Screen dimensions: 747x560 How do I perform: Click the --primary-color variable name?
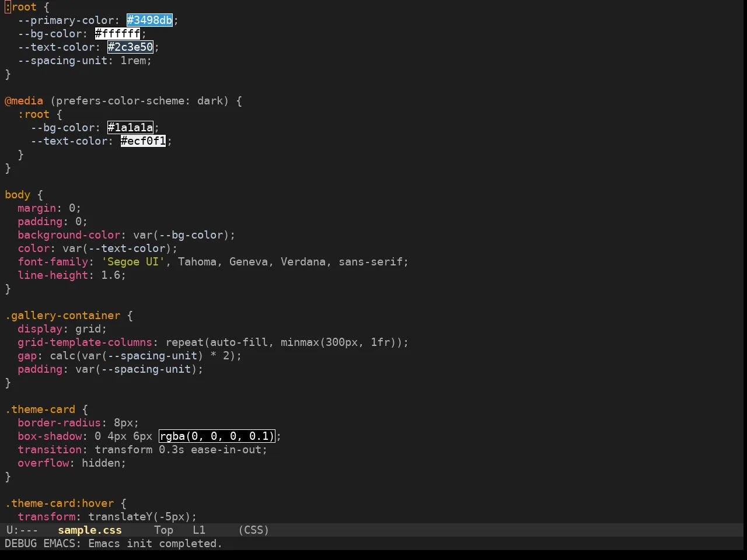click(65, 20)
